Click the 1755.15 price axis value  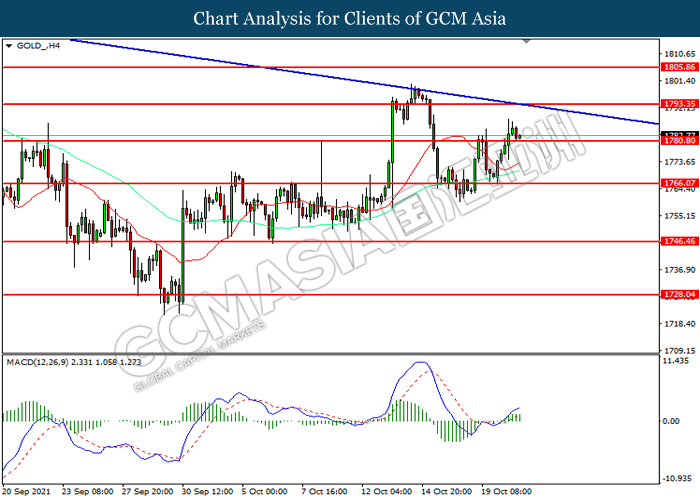point(680,216)
